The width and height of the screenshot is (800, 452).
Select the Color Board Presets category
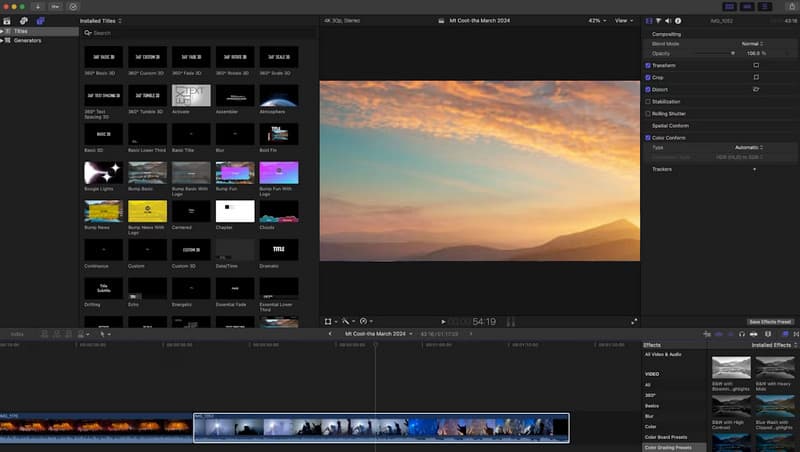pos(666,437)
